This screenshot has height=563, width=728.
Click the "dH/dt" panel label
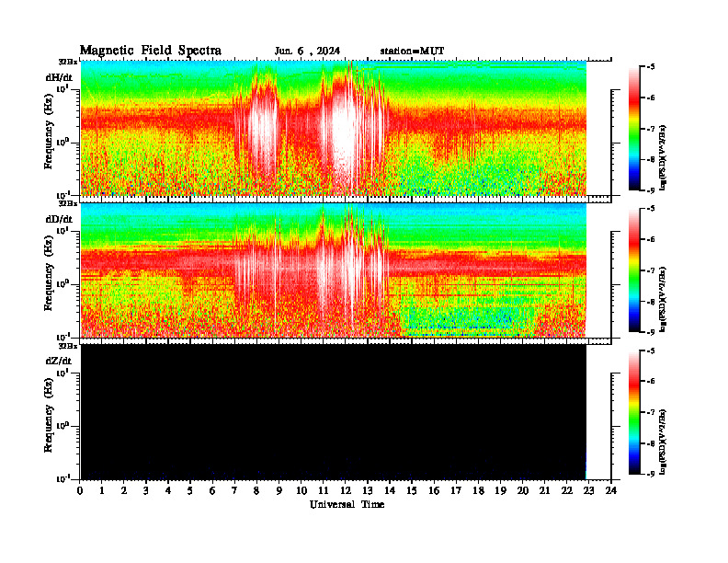click(59, 77)
